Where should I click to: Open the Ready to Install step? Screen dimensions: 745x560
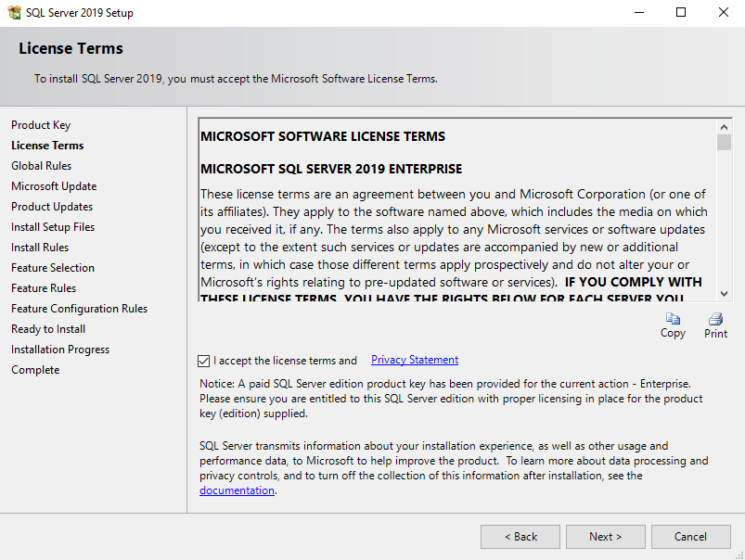click(x=47, y=328)
